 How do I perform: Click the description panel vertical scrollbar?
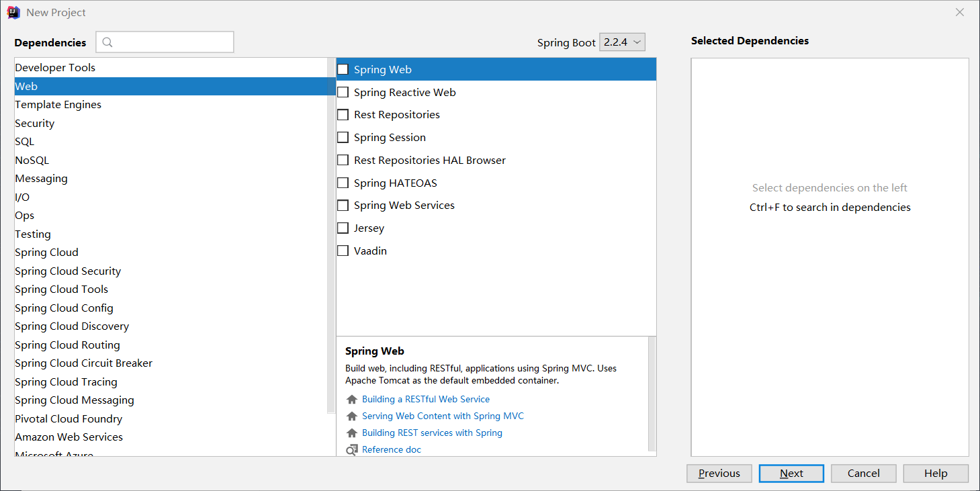652,393
